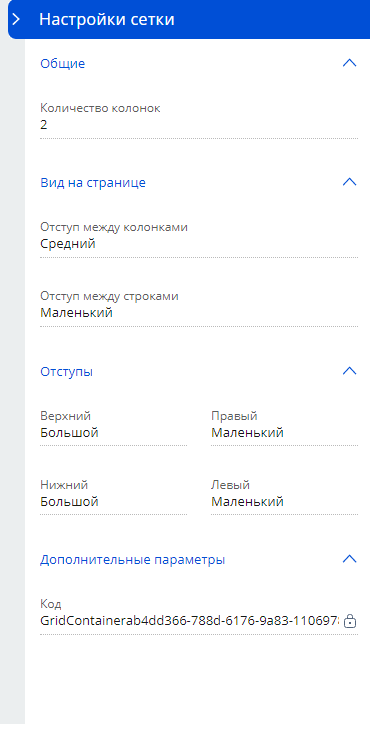This screenshot has width=370, height=736.
Task: Click the Настройки сетки header title
Action: coord(107,20)
